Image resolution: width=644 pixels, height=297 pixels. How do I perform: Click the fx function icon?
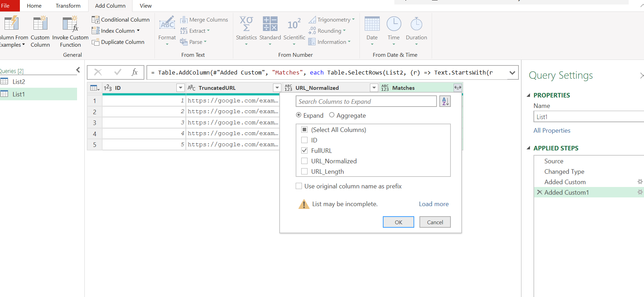tap(135, 72)
